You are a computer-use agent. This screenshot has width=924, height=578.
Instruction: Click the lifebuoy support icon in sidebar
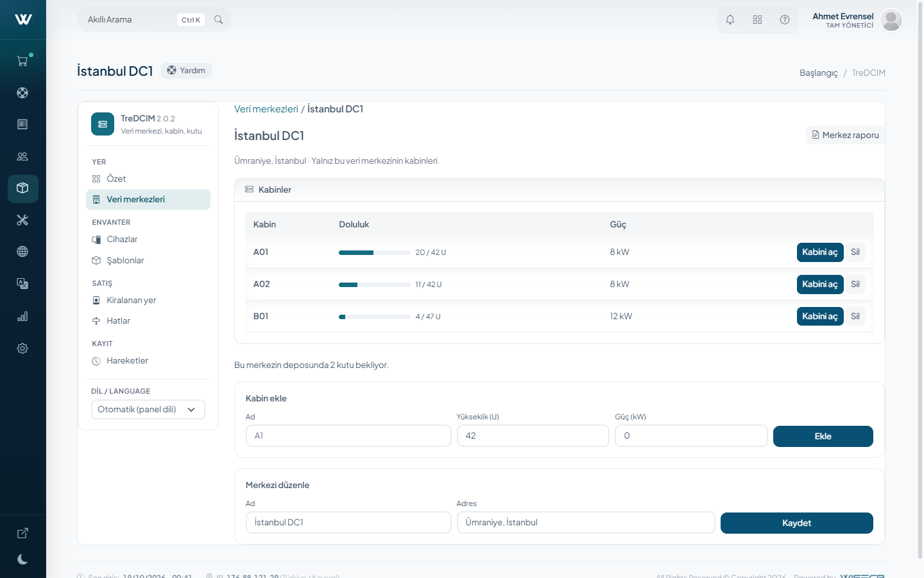pos(22,92)
